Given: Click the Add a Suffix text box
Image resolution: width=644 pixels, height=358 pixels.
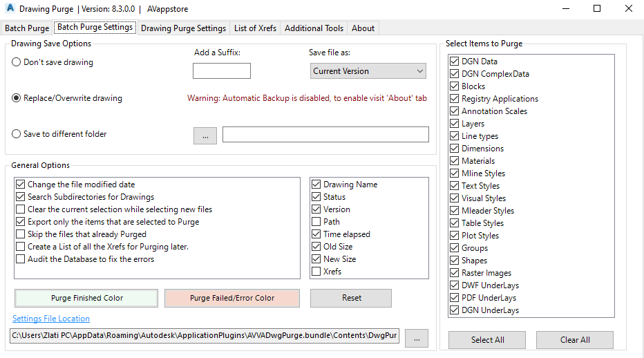Looking at the screenshot, I should coord(222,70).
